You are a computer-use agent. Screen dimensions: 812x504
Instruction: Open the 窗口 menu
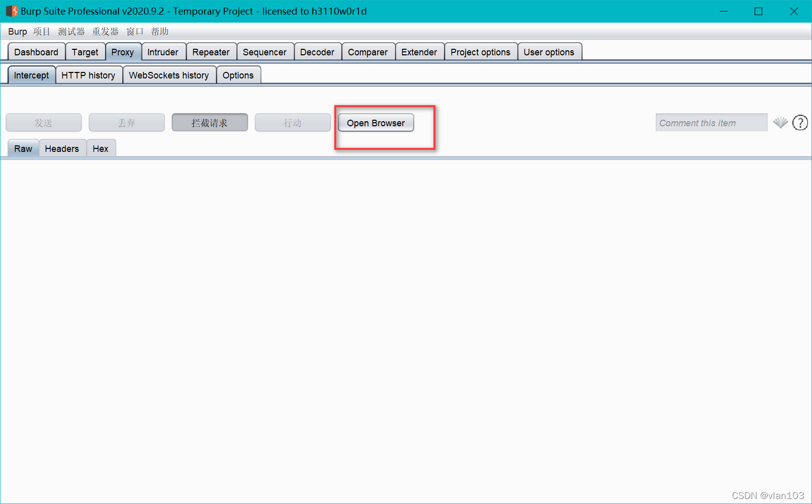[x=135, y=31]
